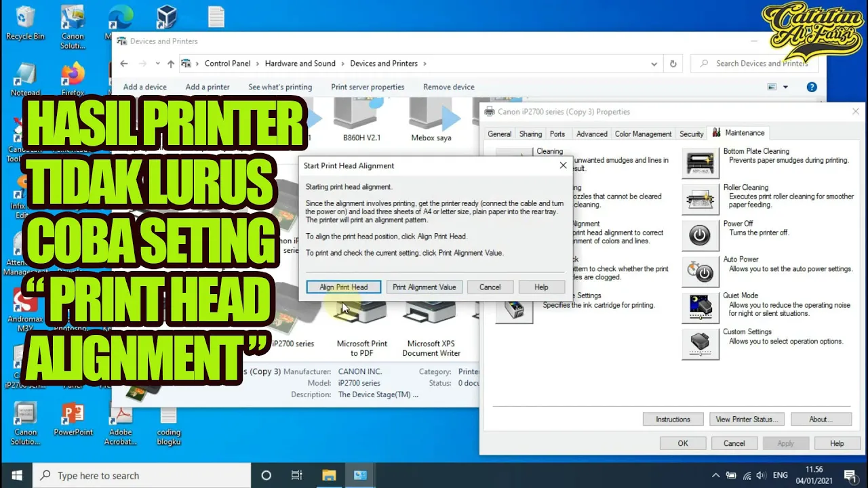Click the Instructions button
868x488 pixels.
[x=673, y=420]
